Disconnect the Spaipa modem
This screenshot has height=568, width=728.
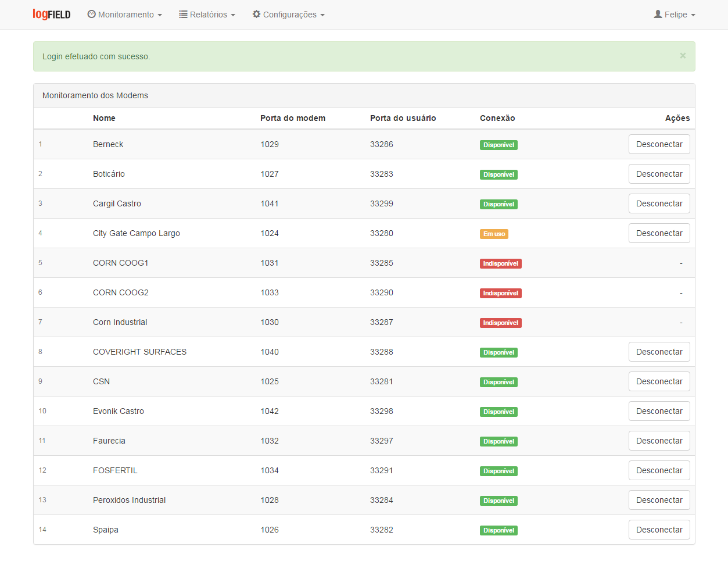pos(659,530)
